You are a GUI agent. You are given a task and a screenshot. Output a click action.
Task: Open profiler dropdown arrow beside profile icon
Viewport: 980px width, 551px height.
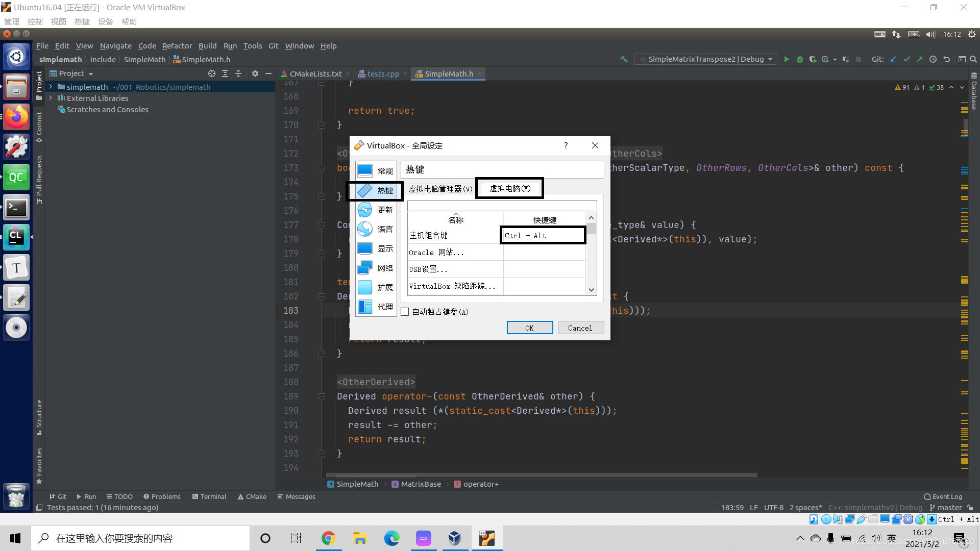coord(835,60)
